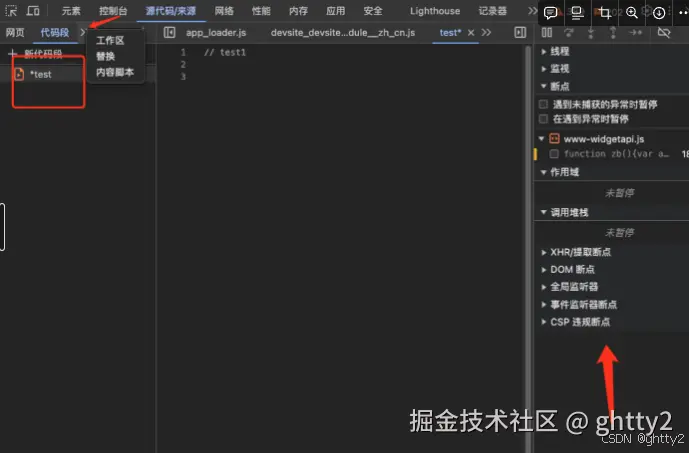This screenshot has height=453, width=689.
Task: Click the editor vertical scrollbar
Action: [528, 248]
